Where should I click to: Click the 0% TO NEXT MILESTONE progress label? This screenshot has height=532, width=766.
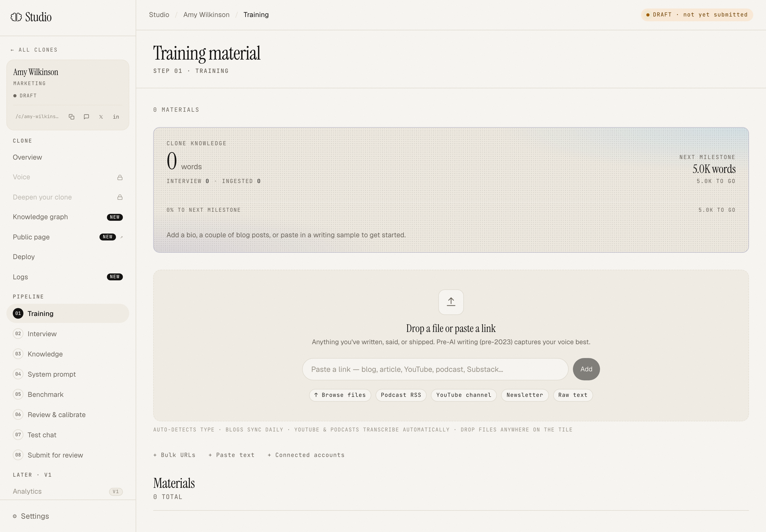(x=203, y=210)
